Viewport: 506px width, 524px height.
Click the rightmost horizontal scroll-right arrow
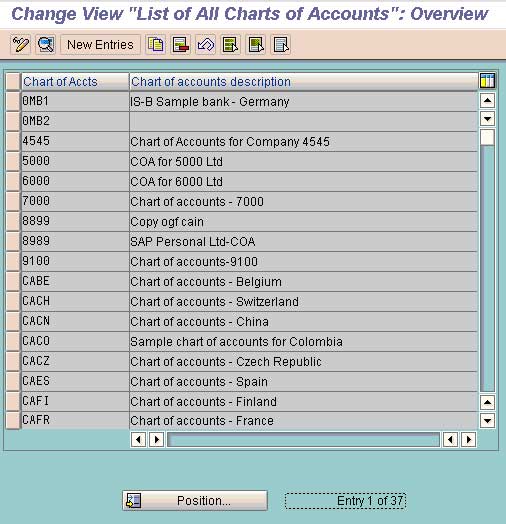click(469, 439)
